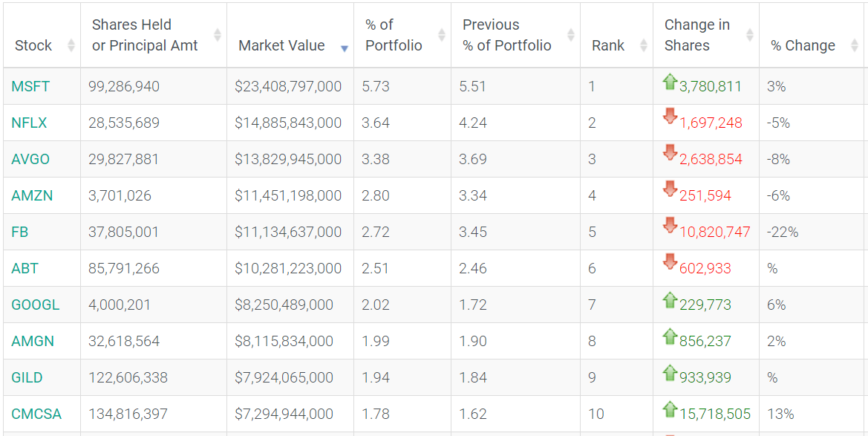Click red down arrow in ABT row
Screen dimensions: 868x436
tap(670, 262)
